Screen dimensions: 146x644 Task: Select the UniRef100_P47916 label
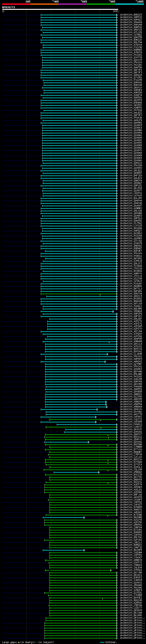pos(131,110)
